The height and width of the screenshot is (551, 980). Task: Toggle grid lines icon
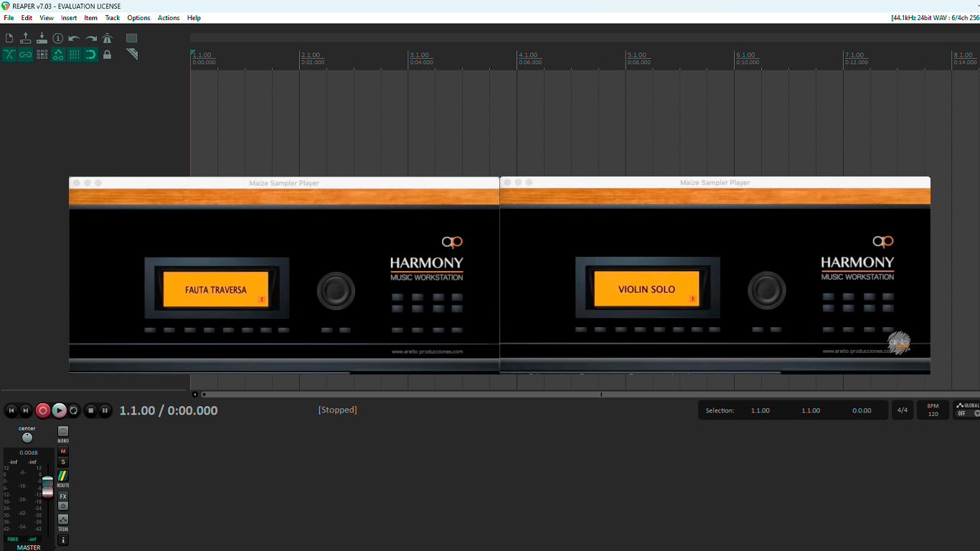[75, 55]
